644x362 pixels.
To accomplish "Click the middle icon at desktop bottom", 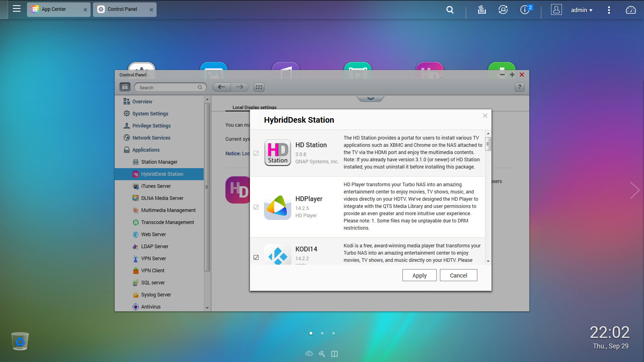I will click(322, 354).
